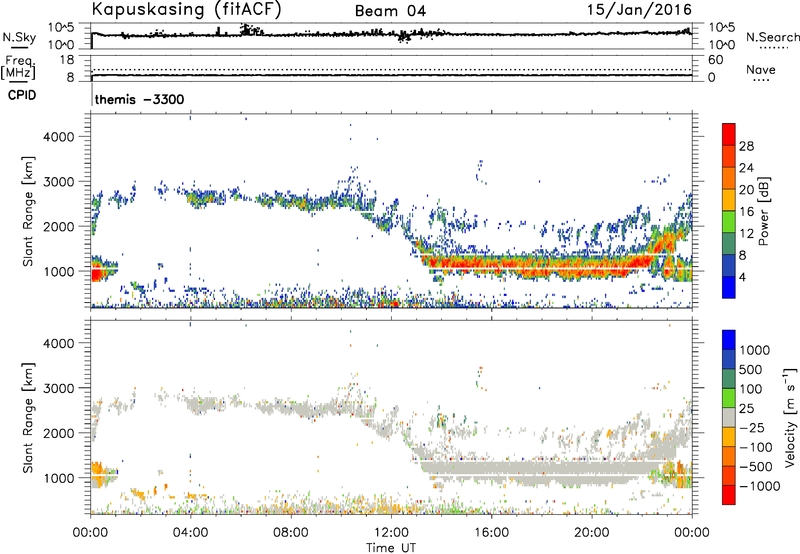Click the 'Velocity [m s-1]' color bar label
This screenshot has height=554, width=800.
[790, 417]
